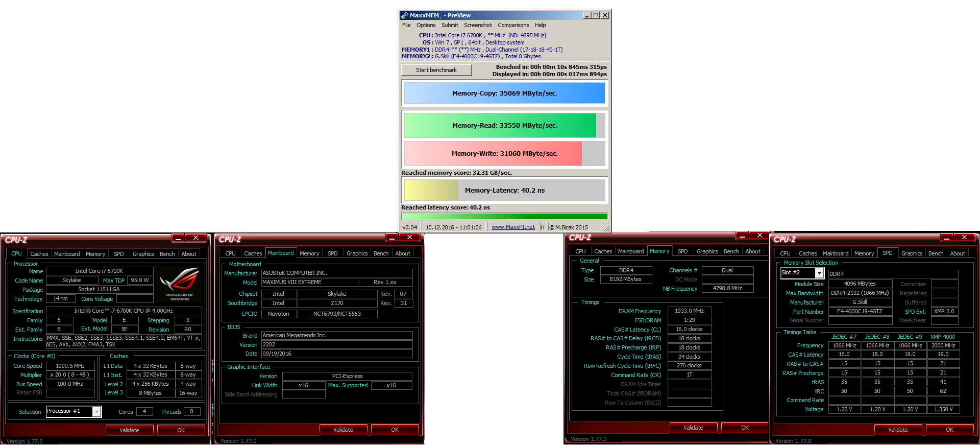Click the Part Number F4-4000C19-4GTZ field

pos(860,311)
